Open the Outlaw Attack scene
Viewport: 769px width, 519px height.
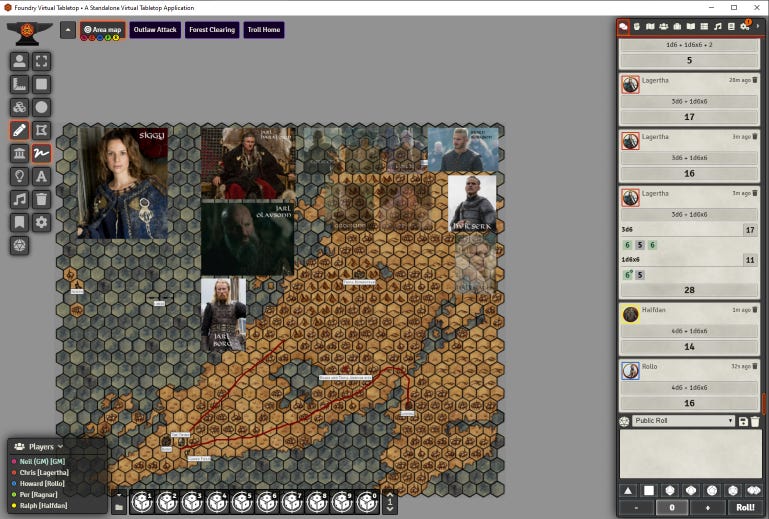[155, 30]
